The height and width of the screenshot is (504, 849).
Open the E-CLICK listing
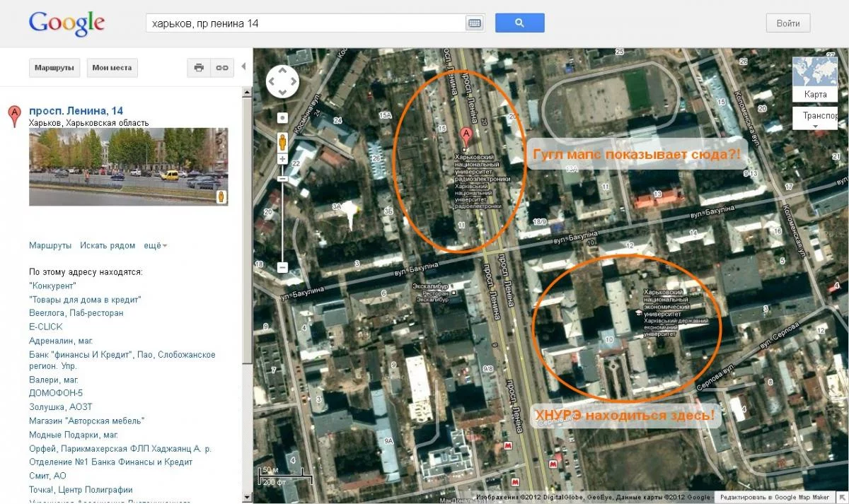[x=45, y=327]
